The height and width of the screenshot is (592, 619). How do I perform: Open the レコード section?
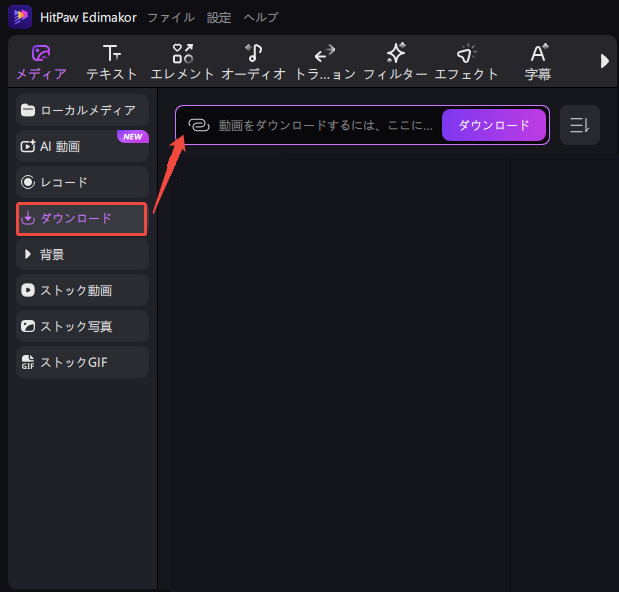(x=82, y=182)
